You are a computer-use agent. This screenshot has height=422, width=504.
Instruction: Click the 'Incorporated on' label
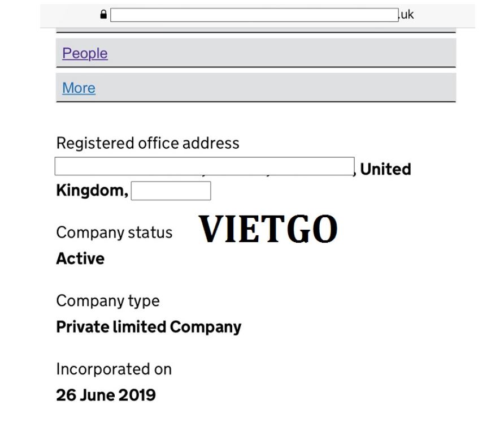coord(114,369)
